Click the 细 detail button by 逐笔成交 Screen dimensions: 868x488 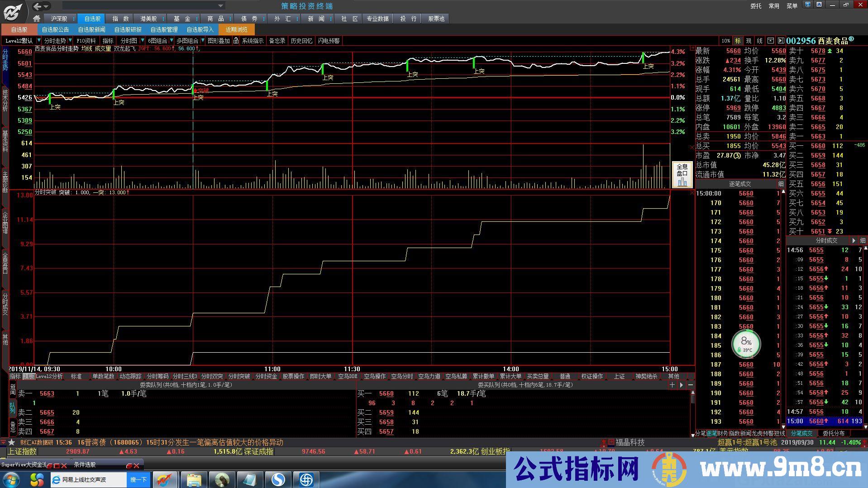781,184
